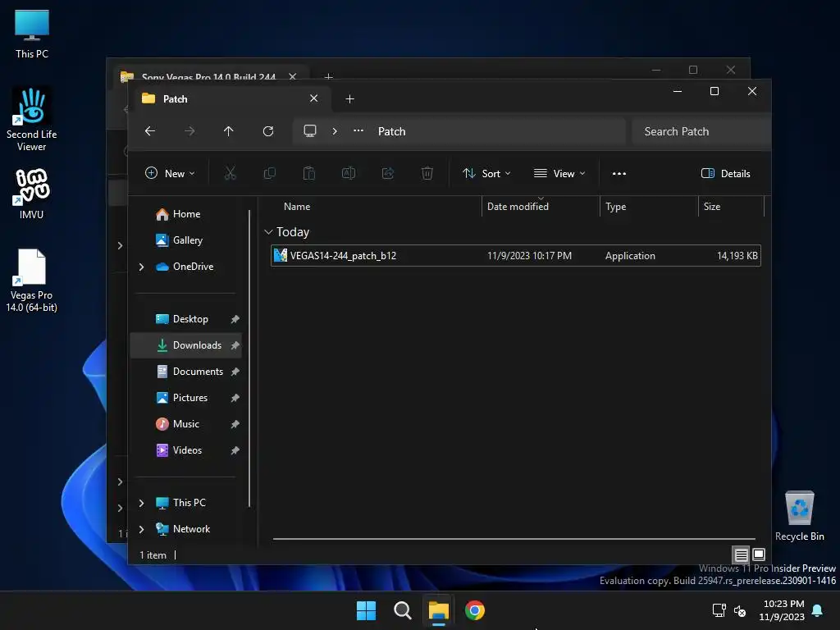Expand the Network tree node
The height and width of the screenshot is (630, 840).
click(141, 529)
